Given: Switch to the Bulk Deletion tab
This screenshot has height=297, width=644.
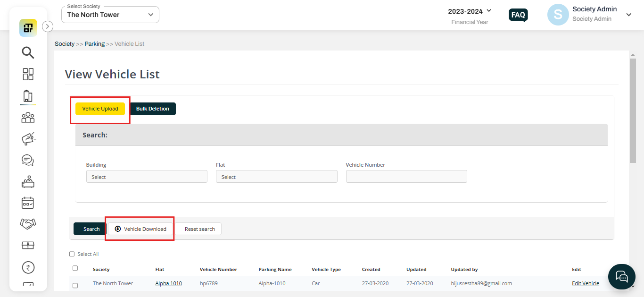Looking at the screenshot, I should [x=153, y=109].
